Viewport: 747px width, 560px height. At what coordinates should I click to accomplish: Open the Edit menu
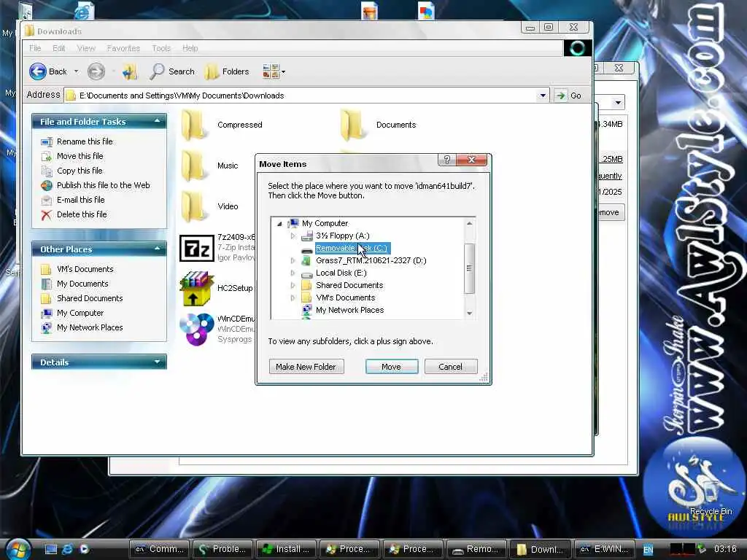pos(58,48)
